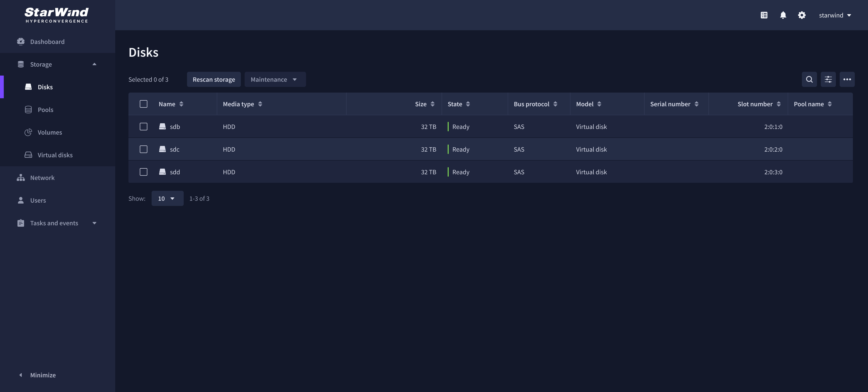
Task: Click the Storage database icon
Action: tap(21, 64)
